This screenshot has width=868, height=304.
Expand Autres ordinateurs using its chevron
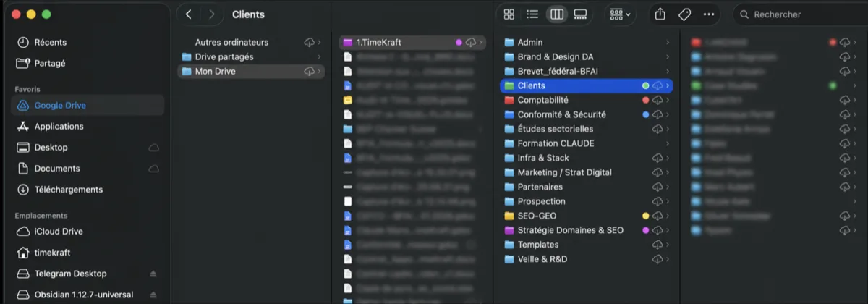[319, 43]
